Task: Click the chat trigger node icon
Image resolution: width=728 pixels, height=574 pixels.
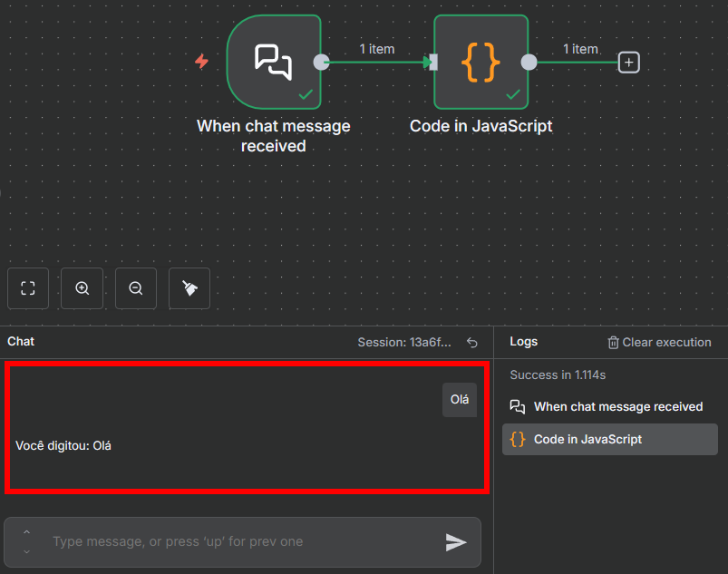Action: pyautogui.click(x=274, y=61)
